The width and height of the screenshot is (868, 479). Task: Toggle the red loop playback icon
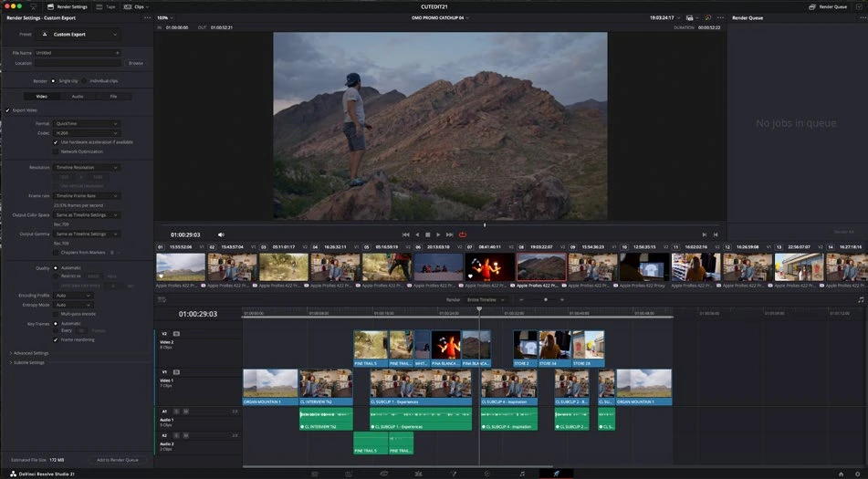coord(462,234)
